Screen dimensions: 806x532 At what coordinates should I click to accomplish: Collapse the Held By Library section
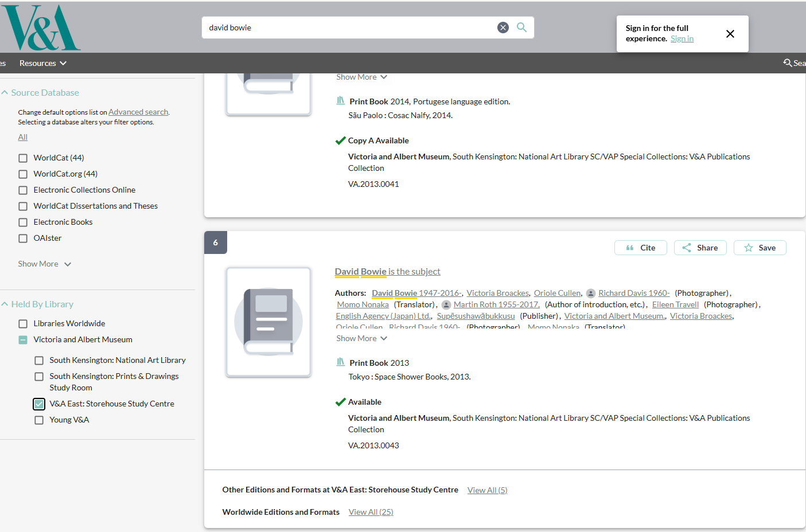tap(5, 304)
